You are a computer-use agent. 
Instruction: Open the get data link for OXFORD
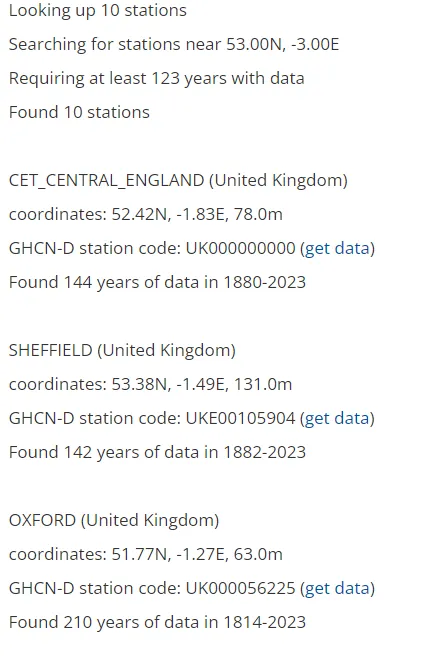(x=338, y=588)
